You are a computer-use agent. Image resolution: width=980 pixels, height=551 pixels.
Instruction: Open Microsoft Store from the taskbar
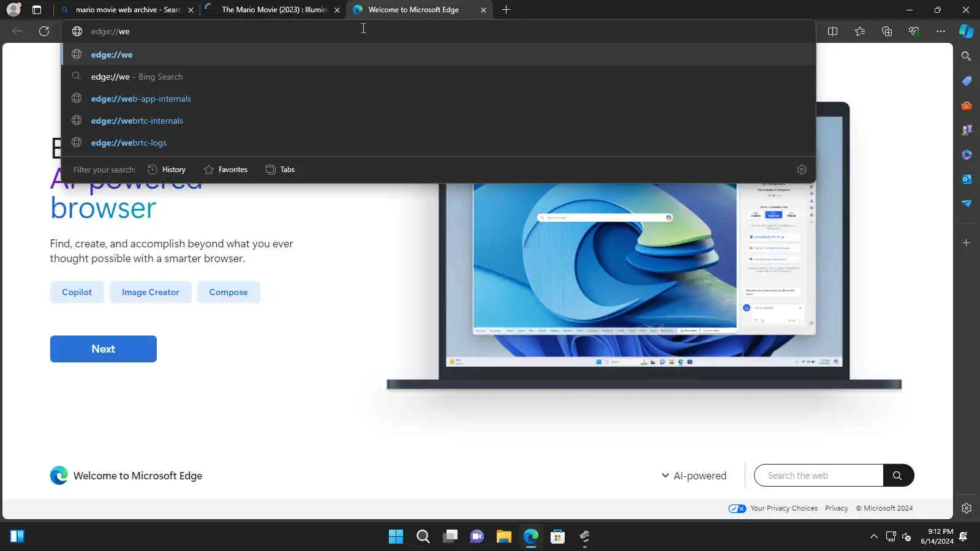pos(557,537)
